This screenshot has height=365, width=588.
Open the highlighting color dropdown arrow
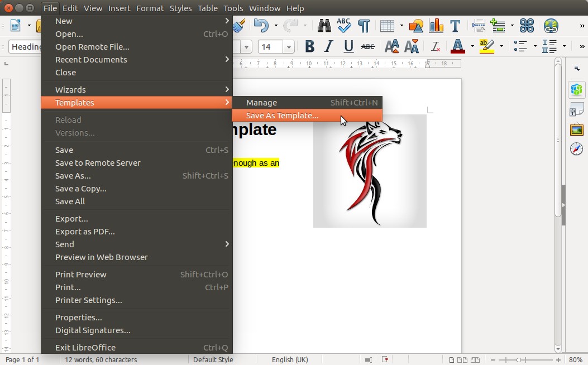coord(502,46)
